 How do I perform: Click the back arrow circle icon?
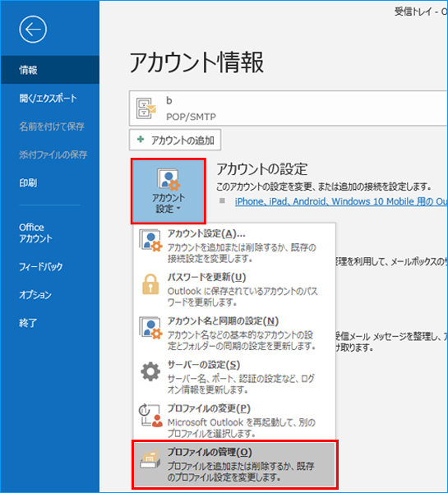click(x=33, y=30)
